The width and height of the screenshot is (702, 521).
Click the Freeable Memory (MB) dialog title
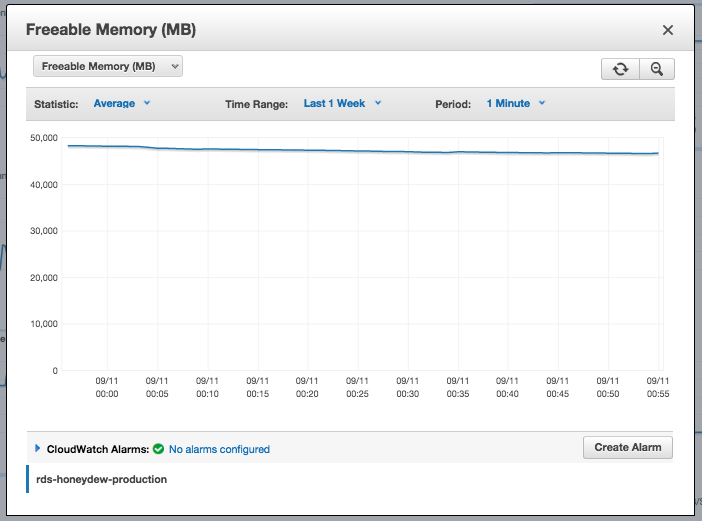pyautogui.click(x=110, y=30)
